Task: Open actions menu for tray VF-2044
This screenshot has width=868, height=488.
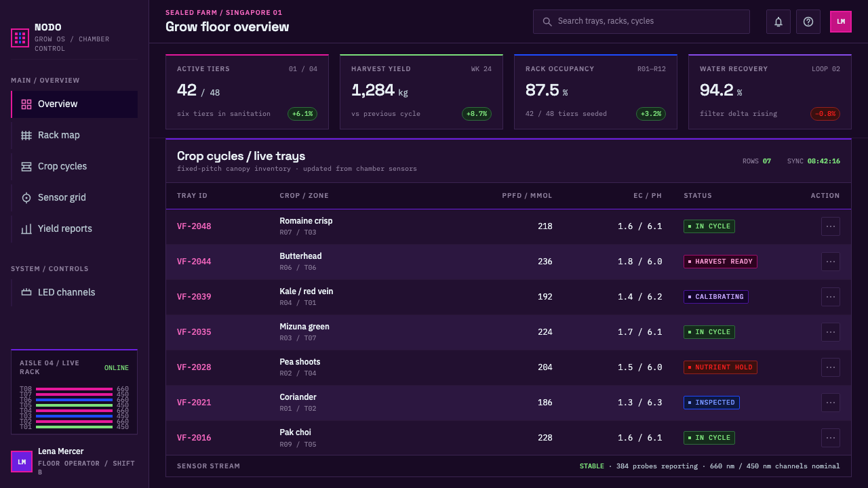Action: [831, 262]
